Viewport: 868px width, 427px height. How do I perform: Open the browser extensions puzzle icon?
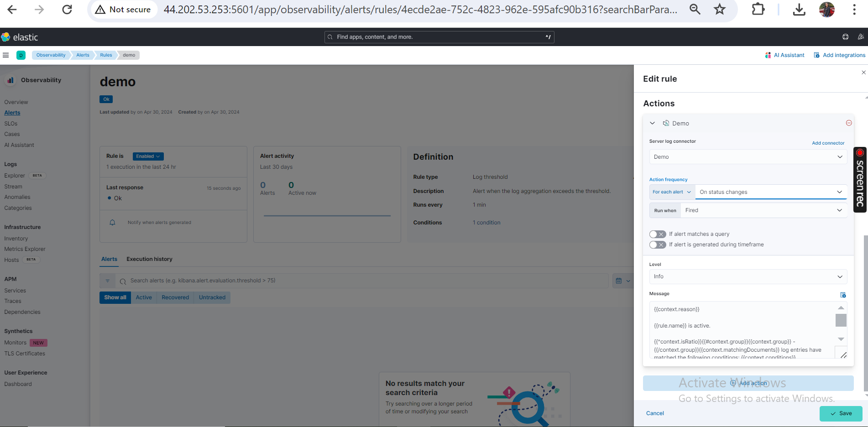[758, 10]
